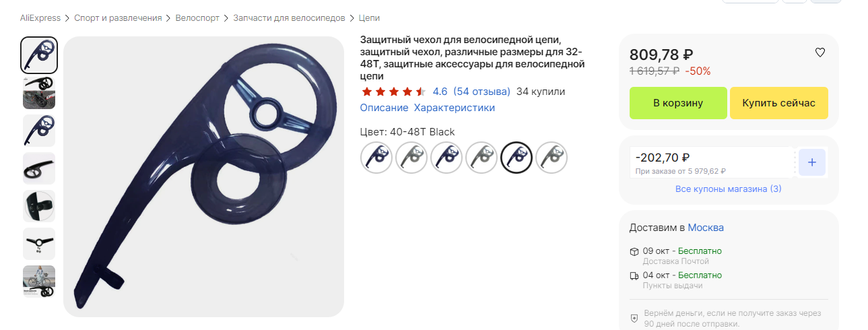Open the Москва delivery city selector
The image size is (868, 330).
[x=706, y=228]
